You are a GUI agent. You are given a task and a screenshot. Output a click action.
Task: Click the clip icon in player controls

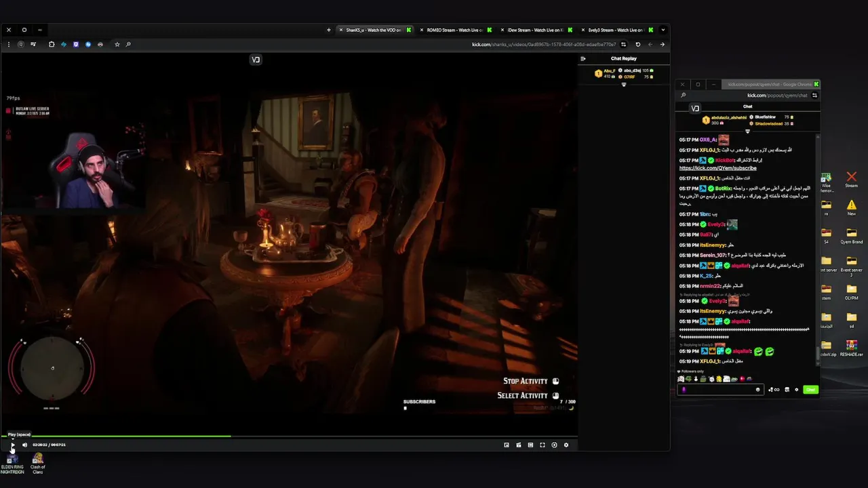click(x=519, y=445)
